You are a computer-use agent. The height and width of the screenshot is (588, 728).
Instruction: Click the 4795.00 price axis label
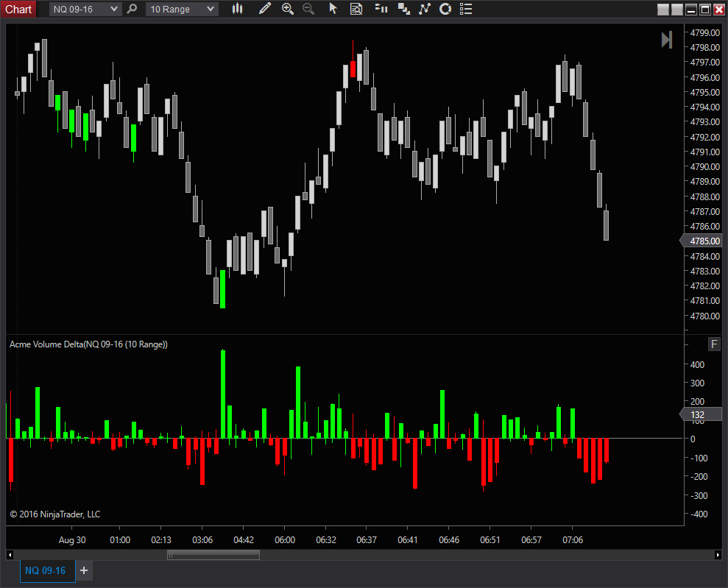tap(704, 92)
